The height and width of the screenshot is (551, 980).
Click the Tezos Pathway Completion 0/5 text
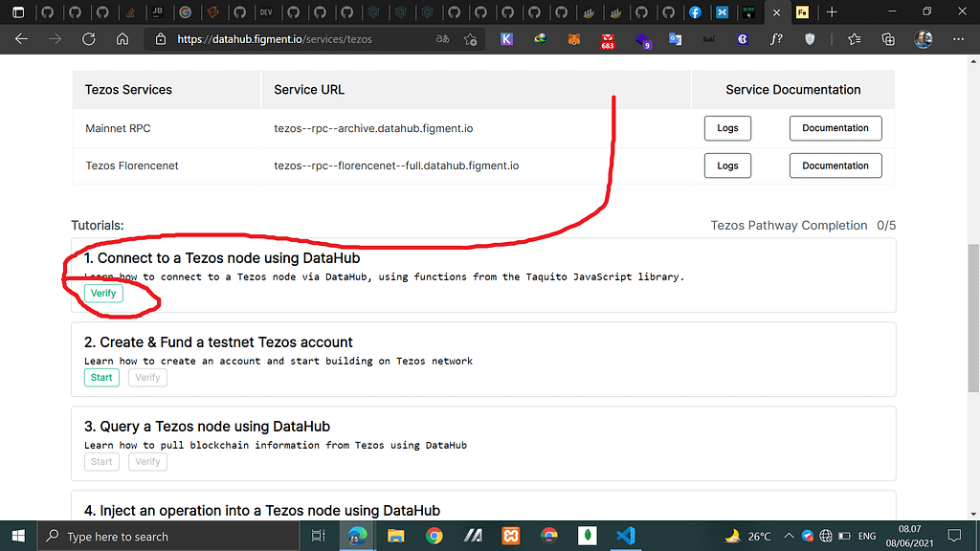point(803,225)
